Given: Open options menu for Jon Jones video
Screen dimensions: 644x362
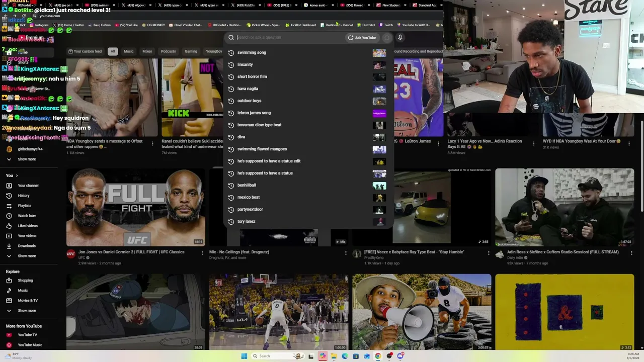Looking at the screenshot, I should (203, 252).
